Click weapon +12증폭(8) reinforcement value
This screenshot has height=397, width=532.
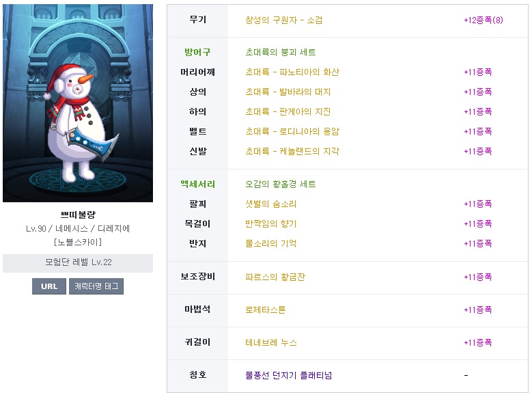pyautogui.click(x=483, y=20)
